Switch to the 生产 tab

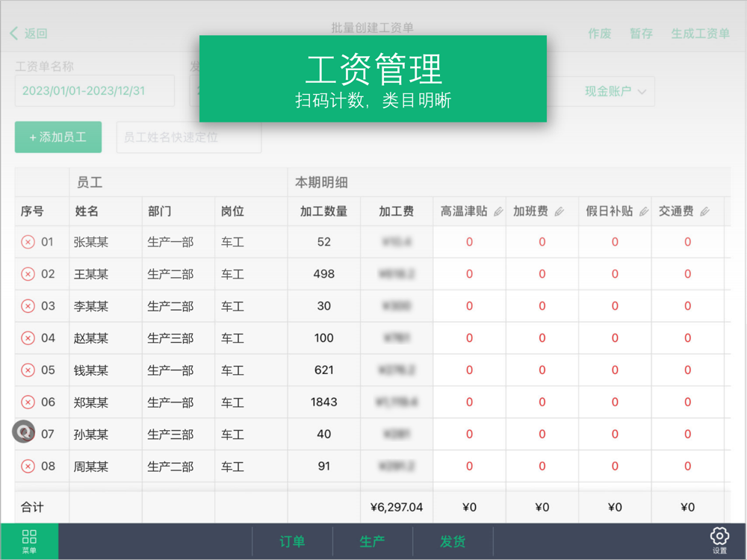click(372, 541)
